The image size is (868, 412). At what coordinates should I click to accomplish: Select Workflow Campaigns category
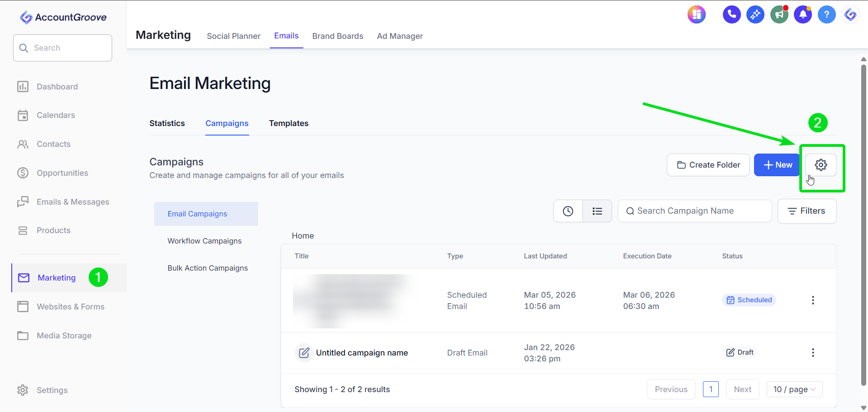(205, 241)
